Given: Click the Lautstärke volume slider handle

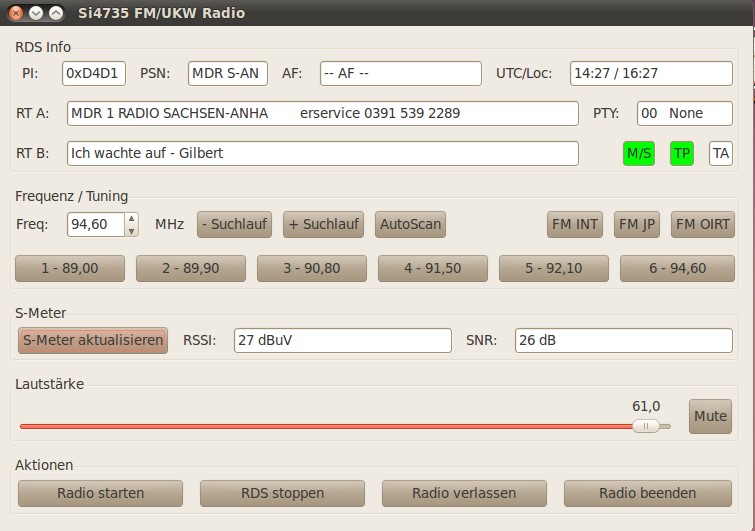Looking at the screenshot, I should [645, 426].
